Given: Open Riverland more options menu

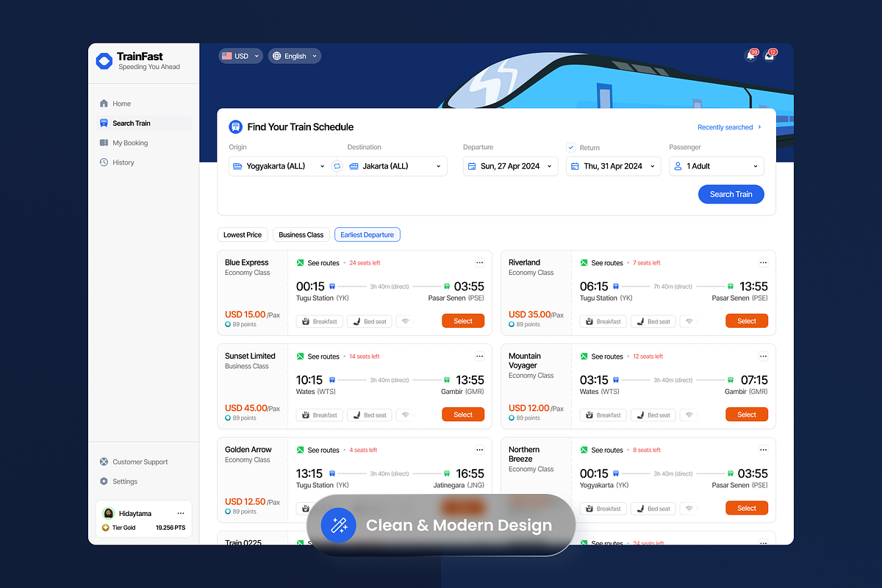Looking at the screenshot, I should click(x=763, y=262).
